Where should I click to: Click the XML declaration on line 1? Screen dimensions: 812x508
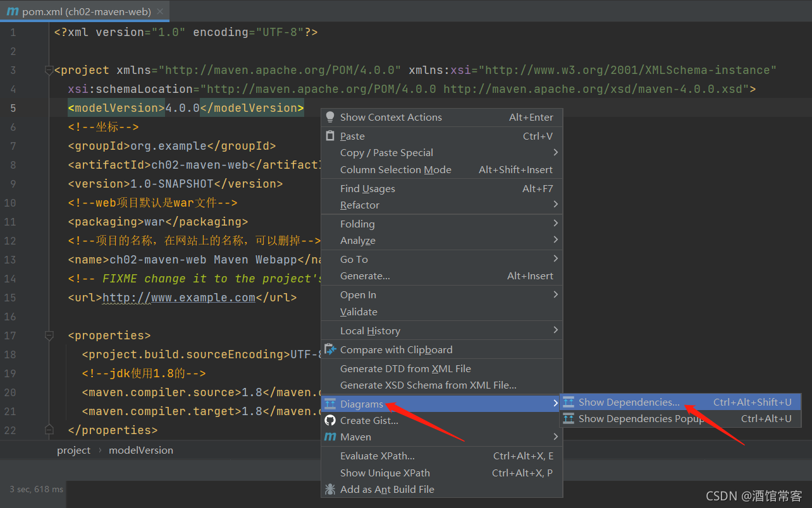tap(186, 32)
